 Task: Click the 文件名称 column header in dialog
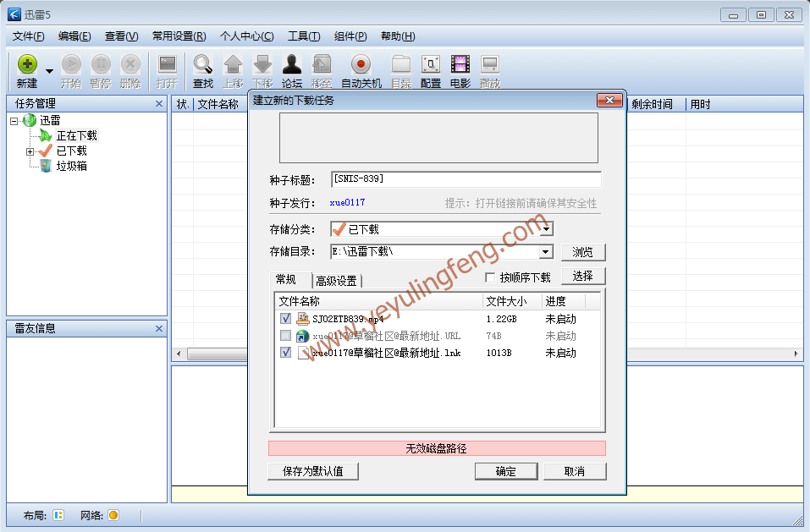(379, 301)
